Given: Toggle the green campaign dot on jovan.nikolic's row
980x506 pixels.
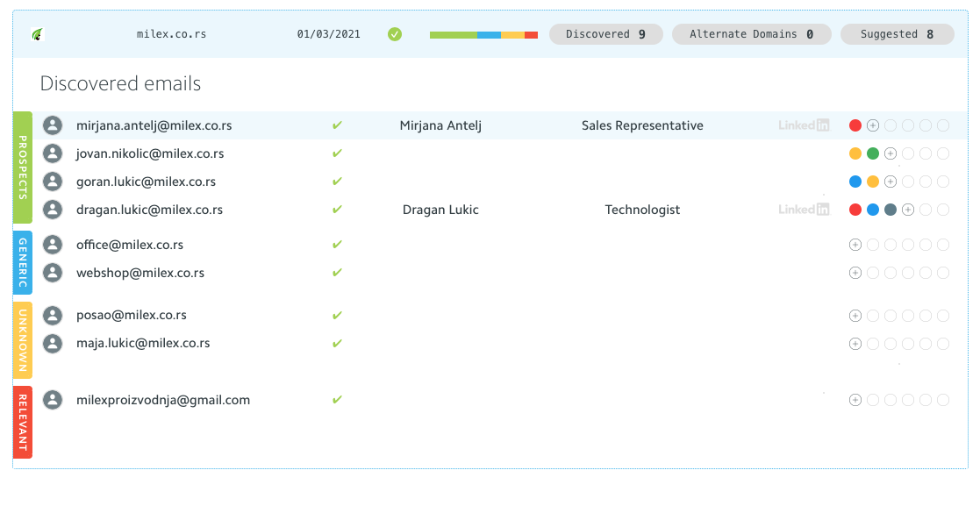Looking at the screenshot, I should click(873, 153).
